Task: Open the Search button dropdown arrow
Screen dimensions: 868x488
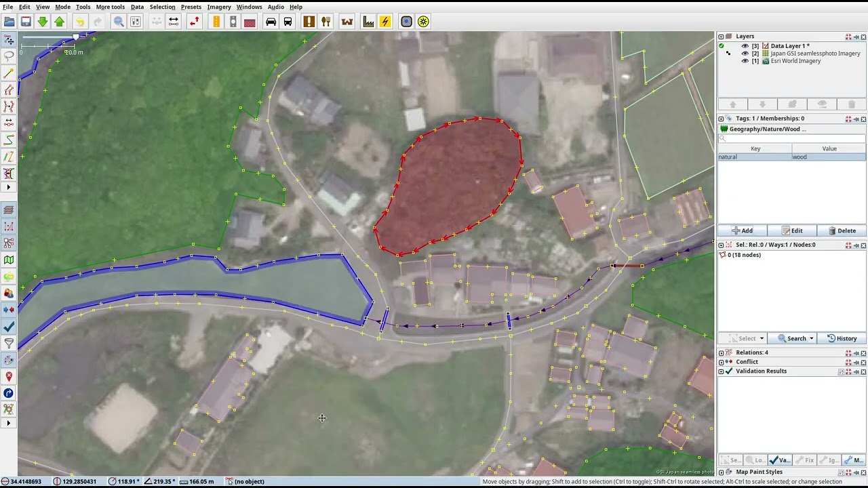Action: (812, 338)
